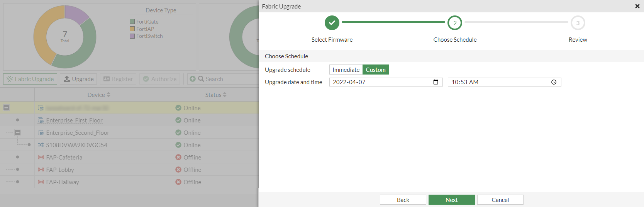Collapse the root device tree node
Screen dimensions: 644x207
(x=6, y=108)
